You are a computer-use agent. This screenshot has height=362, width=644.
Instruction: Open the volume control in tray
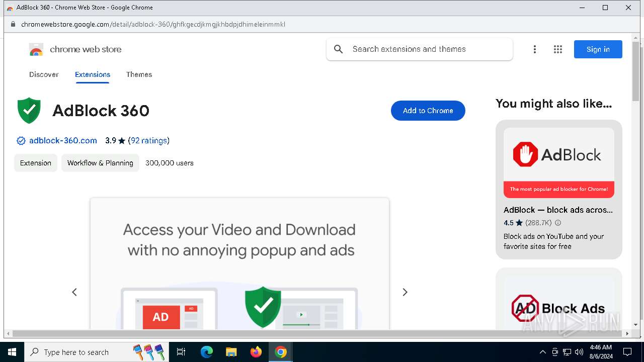pos(579,352)
